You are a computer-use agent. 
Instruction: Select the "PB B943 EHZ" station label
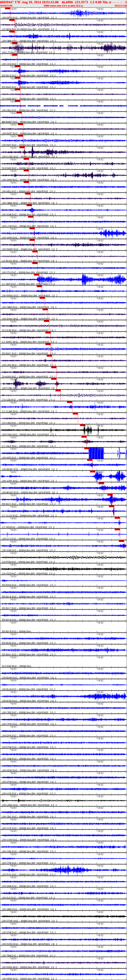tap(9, 87)
